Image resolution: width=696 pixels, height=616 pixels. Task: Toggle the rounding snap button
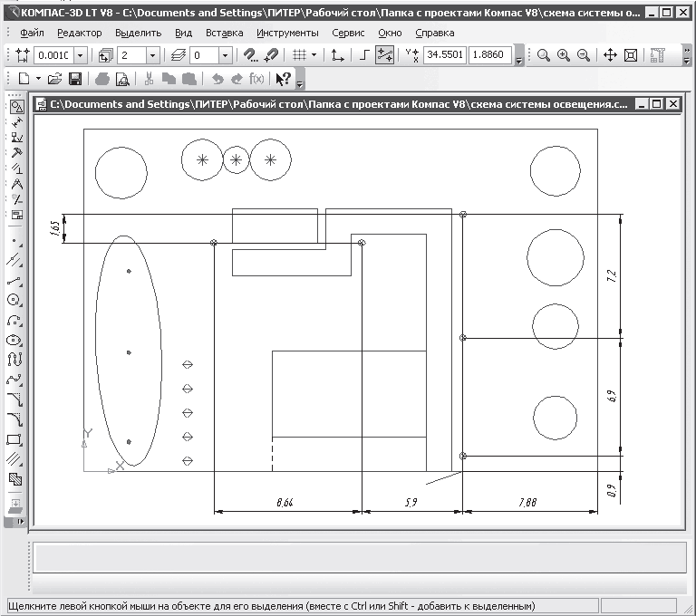384,55
